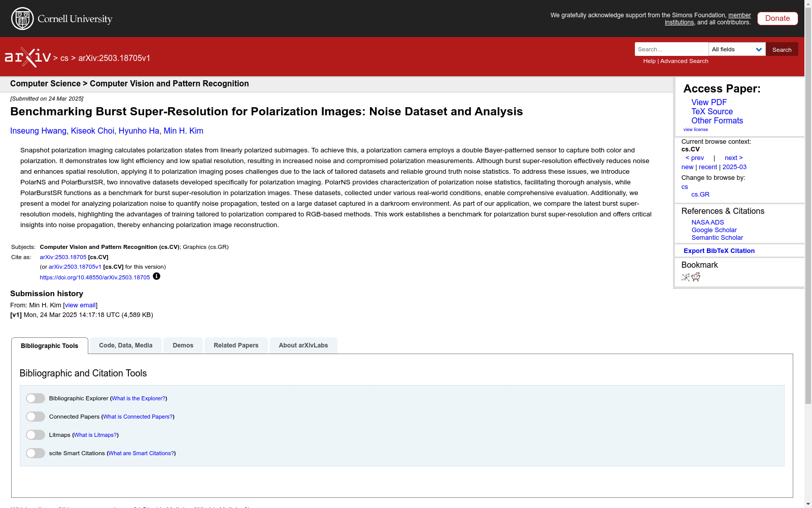
Task: Open new listings link
Action: (687, 167)
